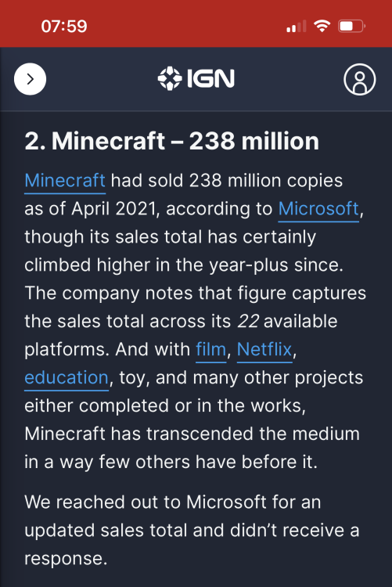Tap the word "response." at the bottom

pyautogui.click(x=66, y=559)
